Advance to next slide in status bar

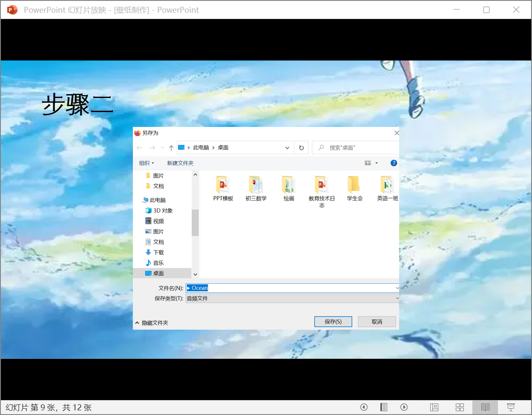click(404, 407)
